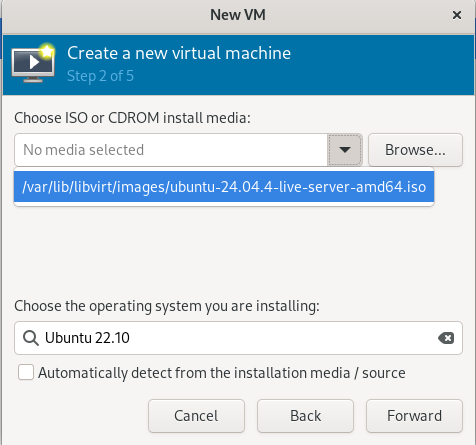
Task: Click the "Automatically detect from the installation media" label
Action: tap(222, 373)
